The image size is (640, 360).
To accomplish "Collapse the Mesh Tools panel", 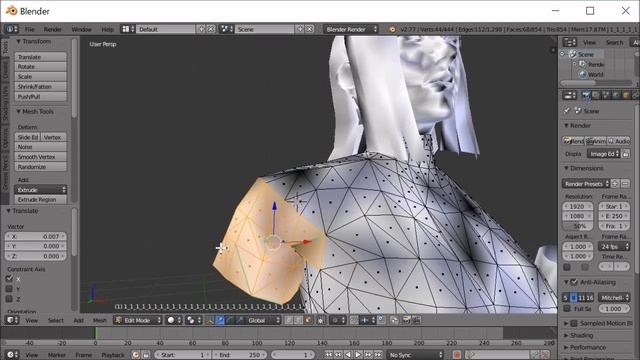I will pyautogui.click(x=18, y=111).
